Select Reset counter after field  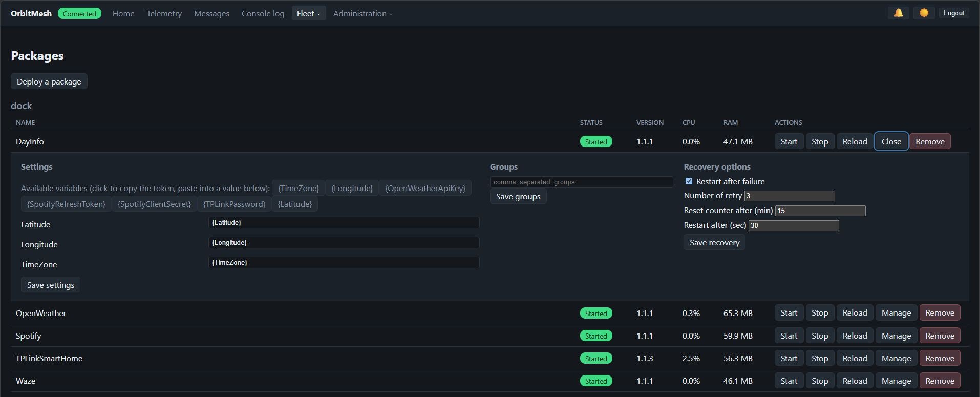click(x=820, y=211)
